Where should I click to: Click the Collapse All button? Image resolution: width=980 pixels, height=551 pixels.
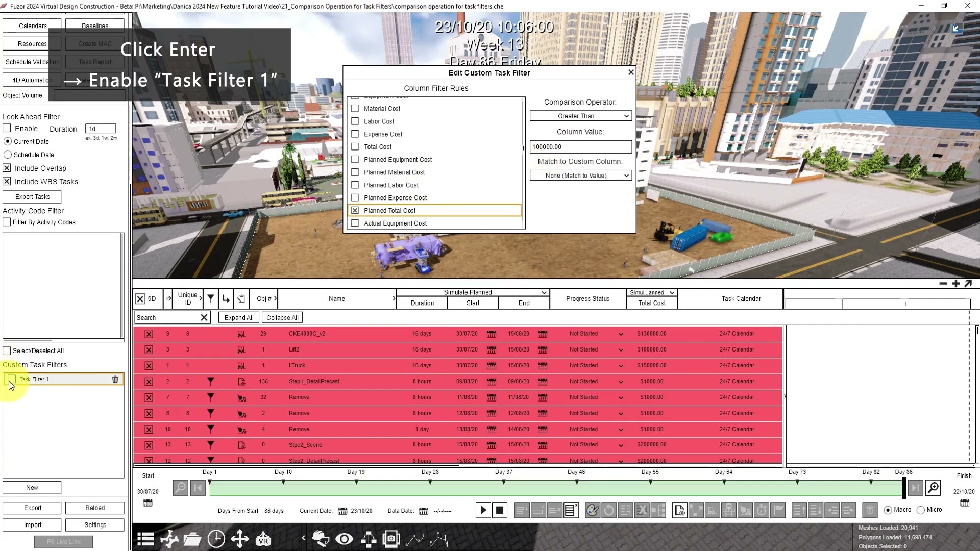pos(282,317)
